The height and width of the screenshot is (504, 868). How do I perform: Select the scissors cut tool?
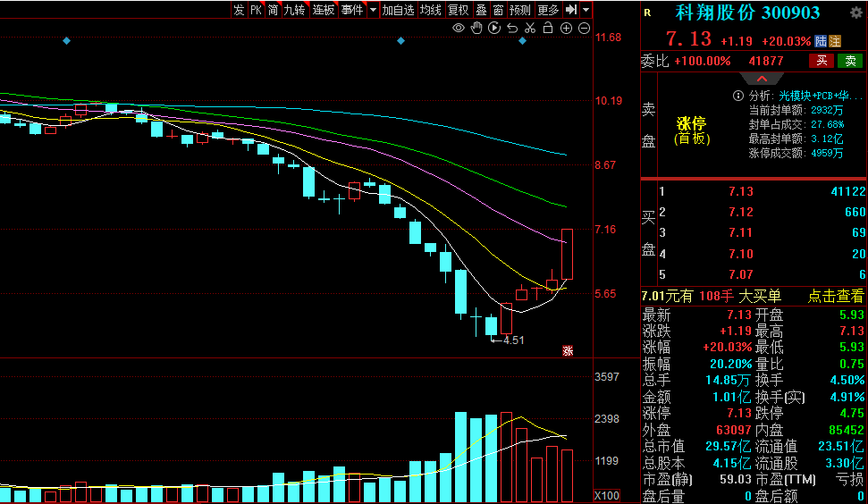coord(530,29)
